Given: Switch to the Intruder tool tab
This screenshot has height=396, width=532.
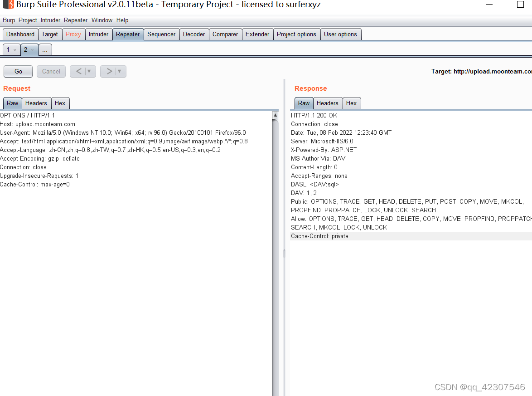Looking at the screenshot, I should pyautogui.click(x=99, y=34).
